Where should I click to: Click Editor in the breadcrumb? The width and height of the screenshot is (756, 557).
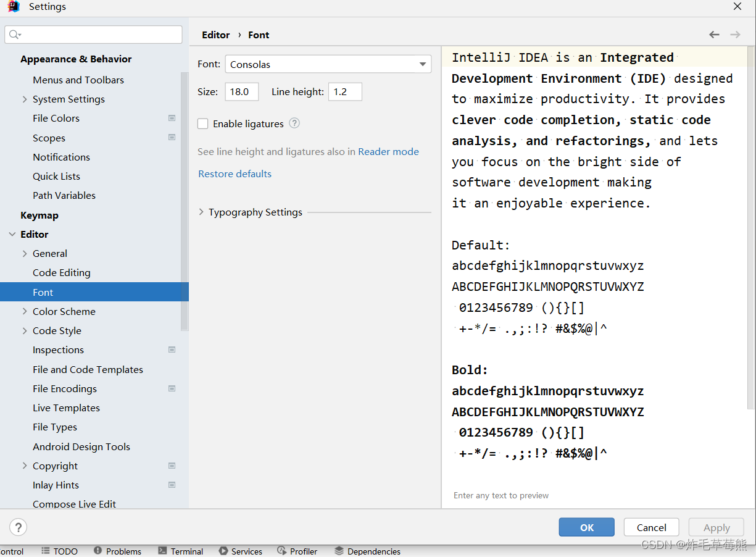(216, 35)
